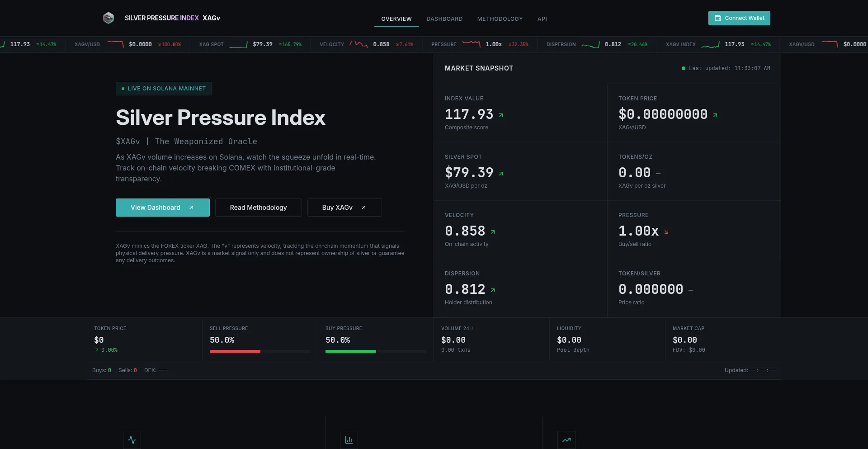The image size is (868, 449).
Task: Click the '0.00 txns' text under Volume 24H
Action: [456, 350]
